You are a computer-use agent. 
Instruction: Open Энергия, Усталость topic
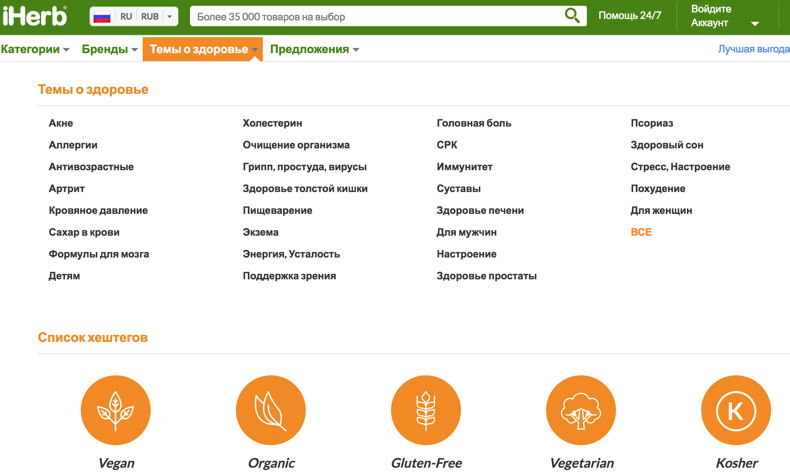[x=291, y=254]
